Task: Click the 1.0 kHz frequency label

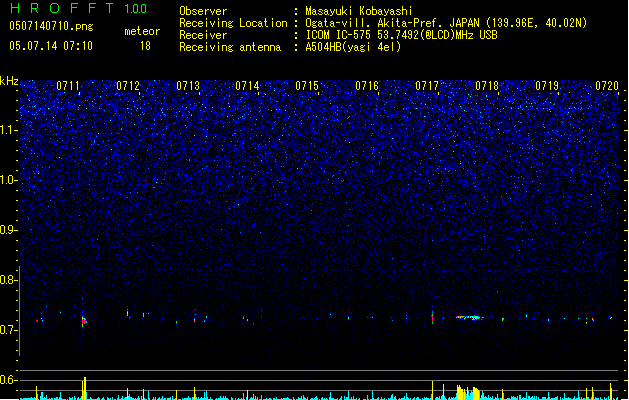Action: (9, 180)
